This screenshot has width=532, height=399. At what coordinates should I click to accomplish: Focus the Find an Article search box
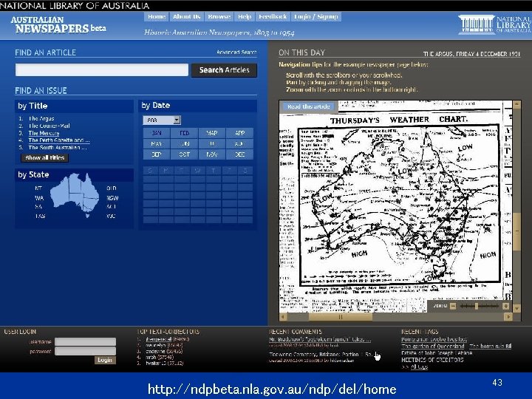click(x=102, y=70)
